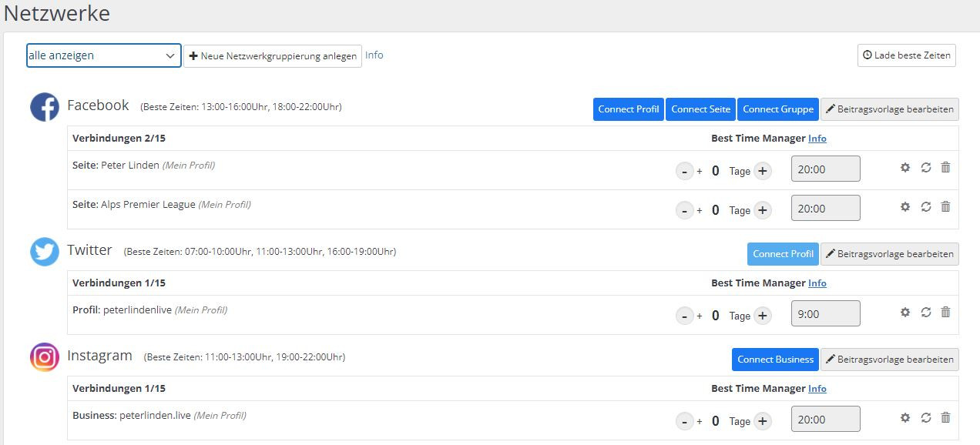This screenshot has width=980, height=445.
Task: Open Info link next to Netzwerkgruppierung button
Action: tap(374, 55)
